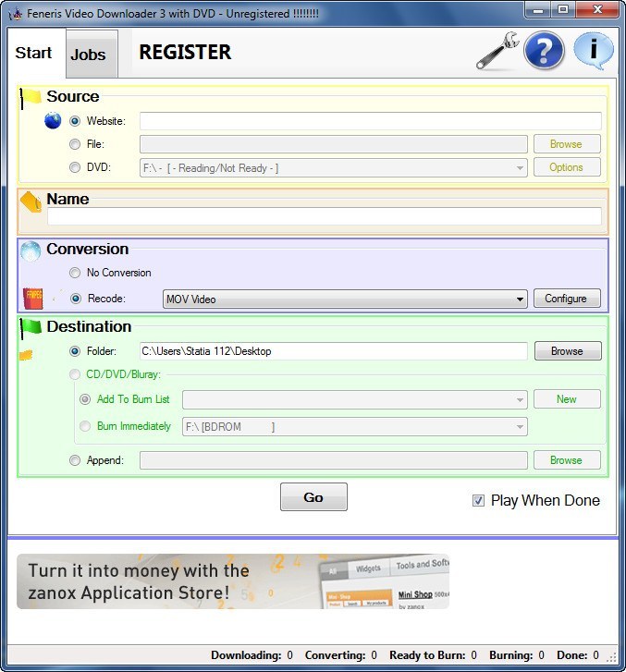Screen dimensions: 626x672
Task: Select the File source radio button
Action: click(75, 144)
